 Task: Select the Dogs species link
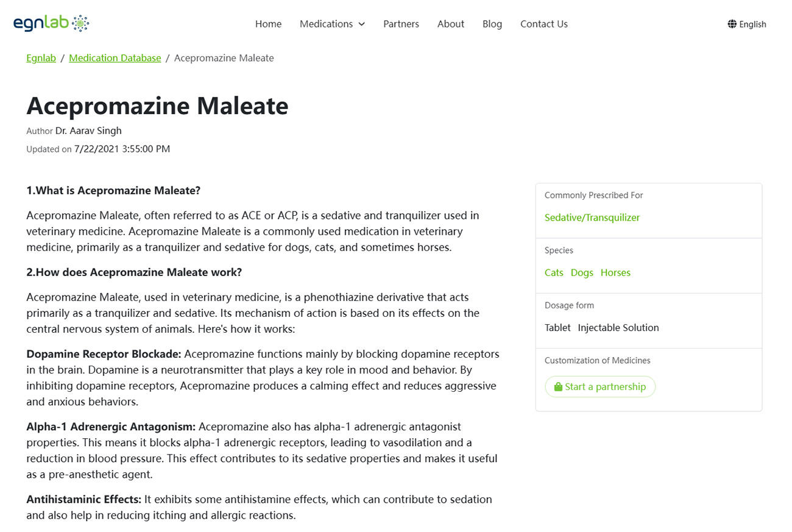[x=582, y=272]
